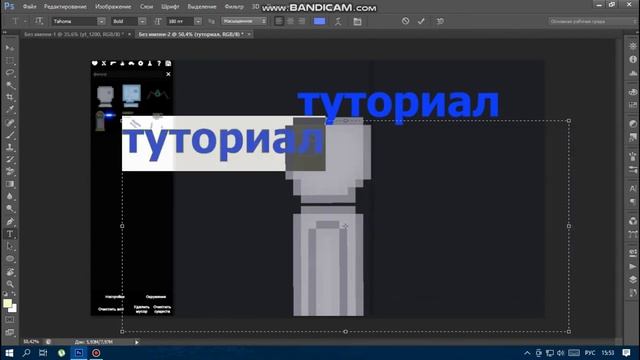Click the font size input field
Screen dimensions: 640x360
click(180, 21)
